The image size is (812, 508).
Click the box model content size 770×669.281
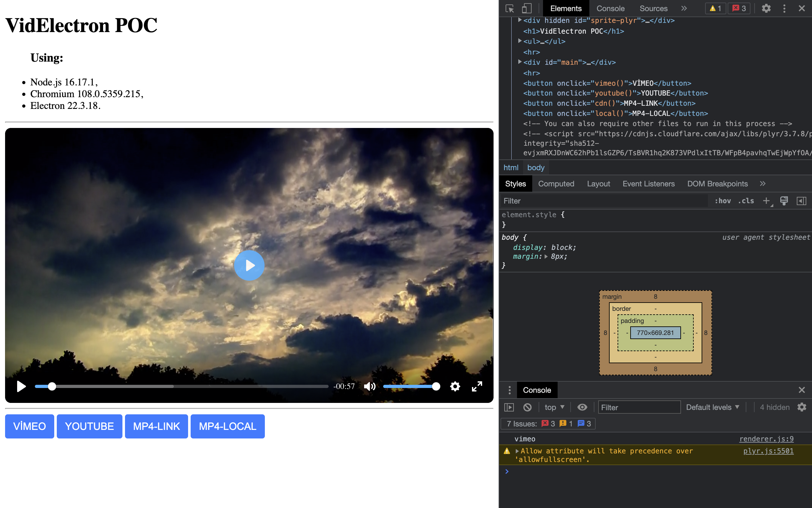coord(655,333)
